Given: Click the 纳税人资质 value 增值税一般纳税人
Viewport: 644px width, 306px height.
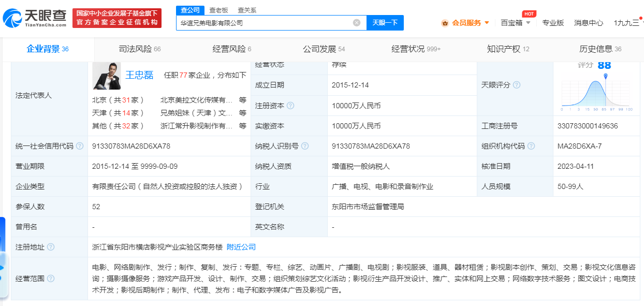Looking at the screenshot, I should click(361, 166).
